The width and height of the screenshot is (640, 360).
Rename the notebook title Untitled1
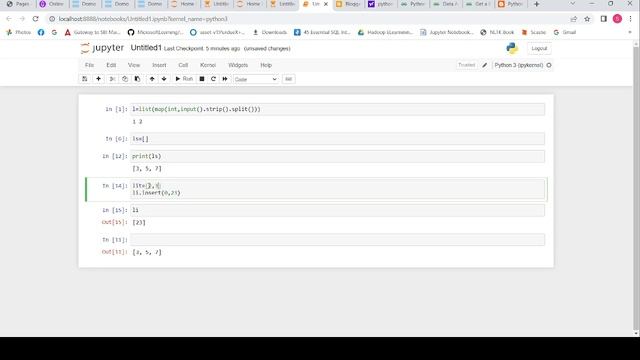pos(146,48)
